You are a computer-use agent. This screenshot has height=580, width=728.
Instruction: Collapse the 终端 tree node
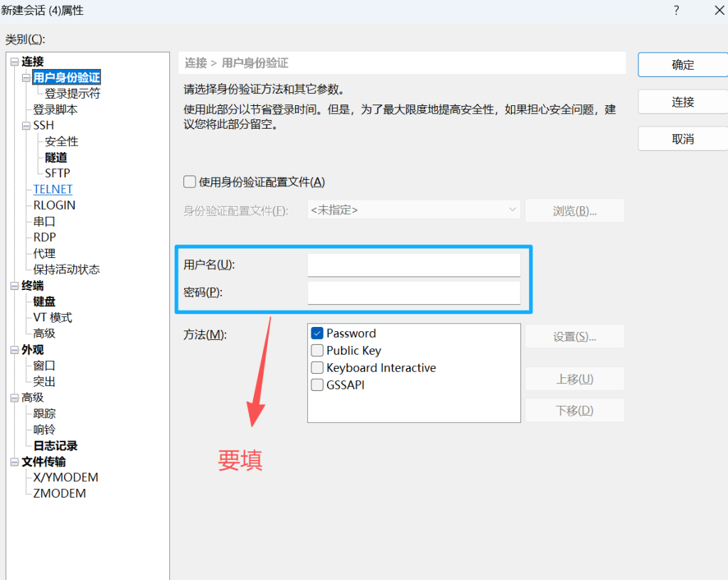(x=14, y=286)
